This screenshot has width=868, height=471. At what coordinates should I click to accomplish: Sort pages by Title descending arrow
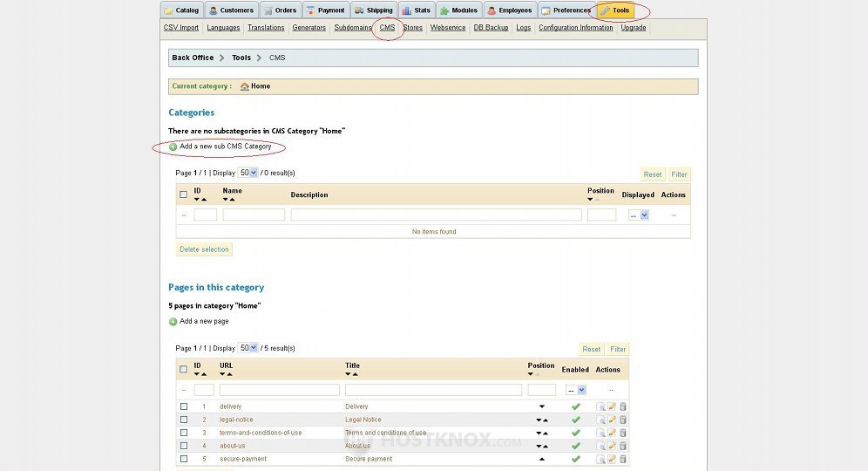(x=348, y=374)
